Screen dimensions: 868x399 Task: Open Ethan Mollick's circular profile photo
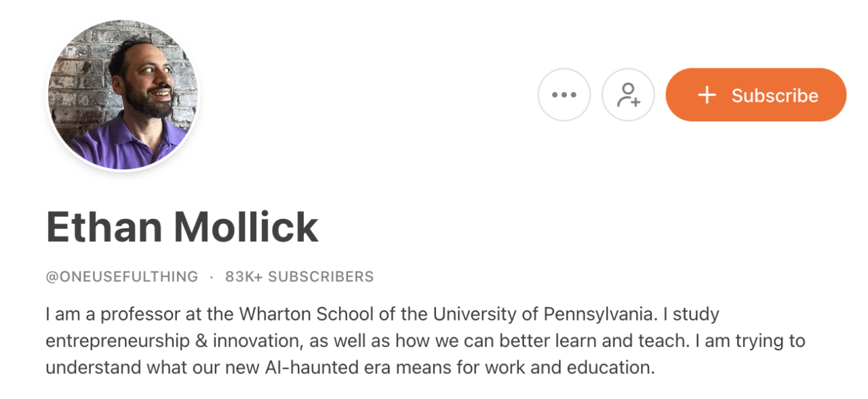click(x=123, y=93)
